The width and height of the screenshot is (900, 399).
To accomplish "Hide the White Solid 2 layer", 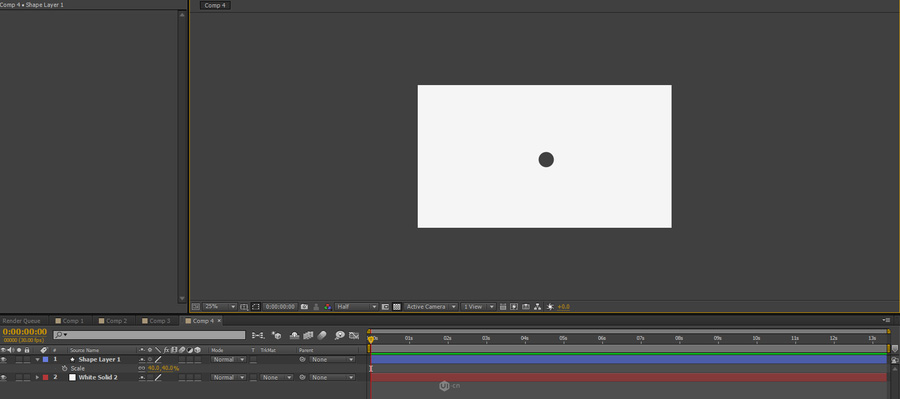I will (x=3, y=377).
